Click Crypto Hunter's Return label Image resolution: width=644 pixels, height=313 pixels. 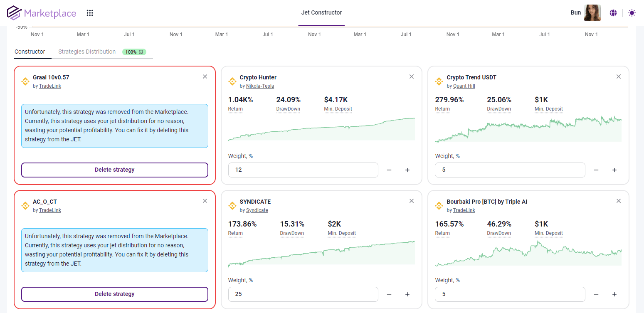pyautogui.click(x=235, y=109)
